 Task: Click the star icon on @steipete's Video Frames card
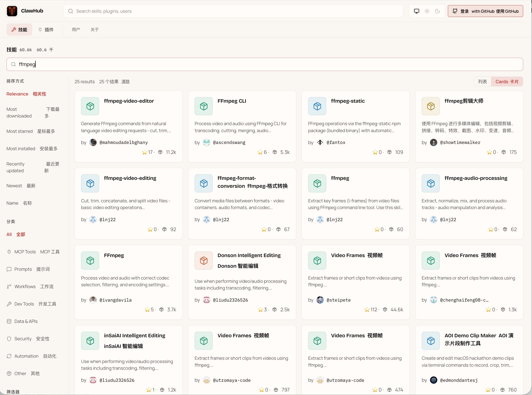367,310
